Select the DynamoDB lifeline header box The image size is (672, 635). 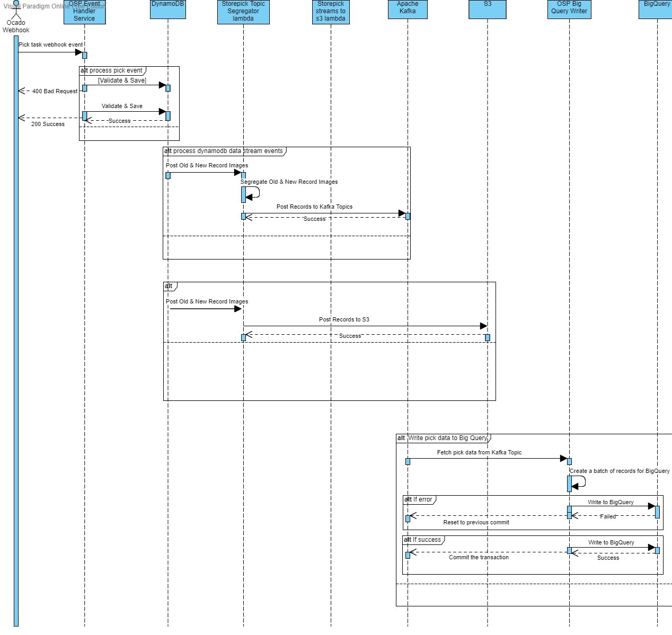168,9
